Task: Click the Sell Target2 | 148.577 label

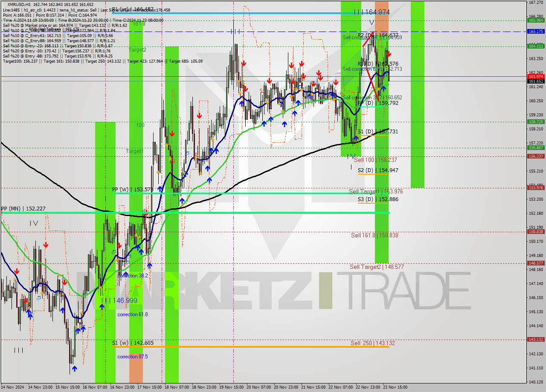Action: pyautogui.click(x=377, y=267)
